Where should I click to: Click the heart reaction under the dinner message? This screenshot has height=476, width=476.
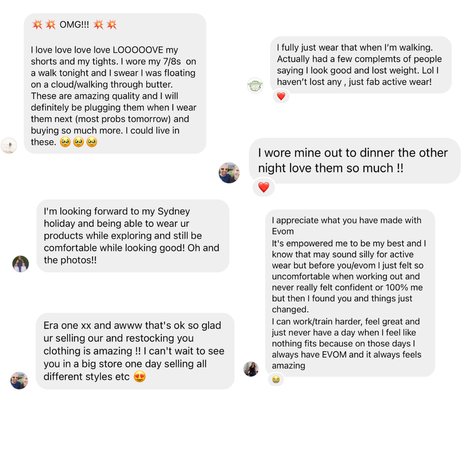(x=264, y=187)
